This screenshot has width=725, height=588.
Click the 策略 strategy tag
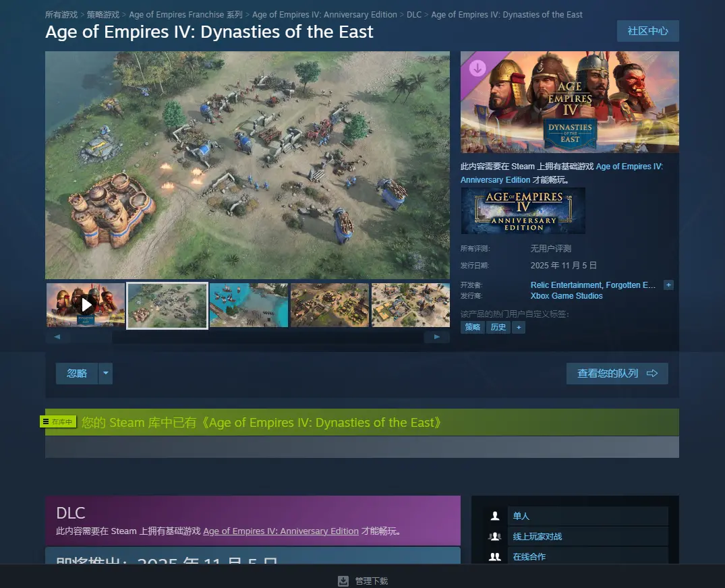(x=473, y=327)
